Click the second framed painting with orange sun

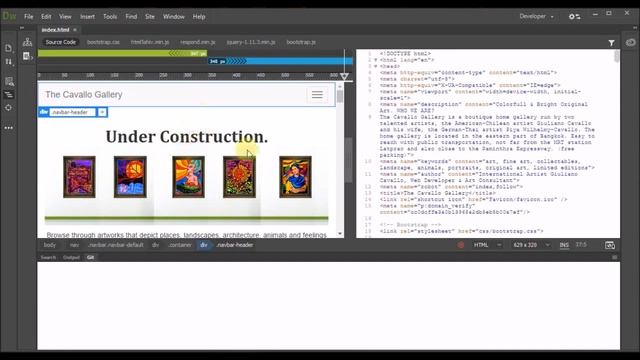click(x=130, y=177)
